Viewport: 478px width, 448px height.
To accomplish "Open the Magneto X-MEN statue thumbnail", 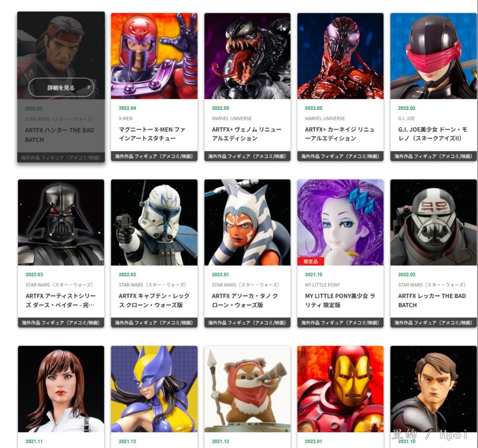I will (x=154, y=56).
